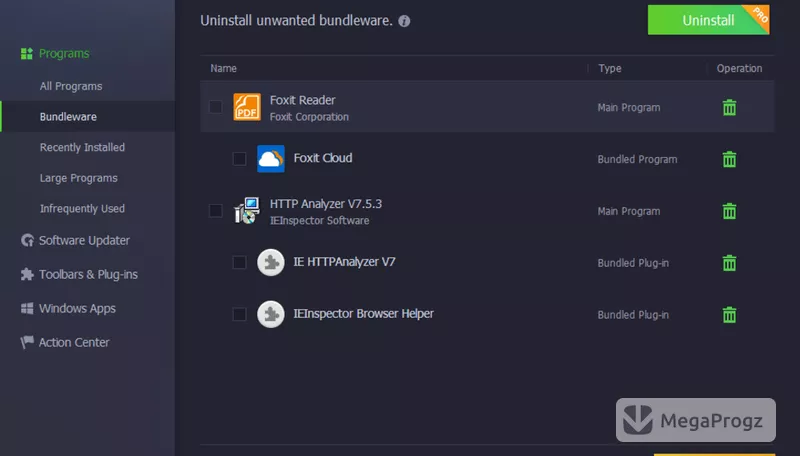Screen dimensions: 800x456
Task: Select the Foxit Cloud name text
Action: pos(322,158)
